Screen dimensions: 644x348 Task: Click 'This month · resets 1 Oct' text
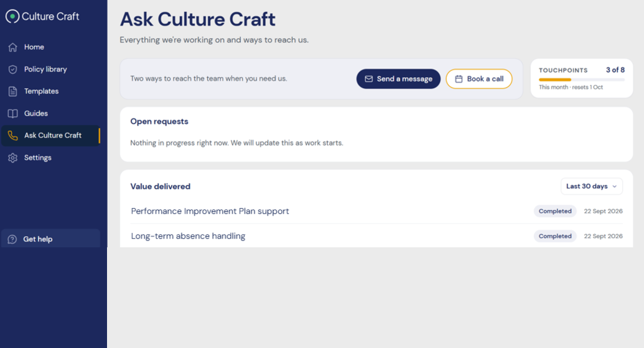(571, 88)
